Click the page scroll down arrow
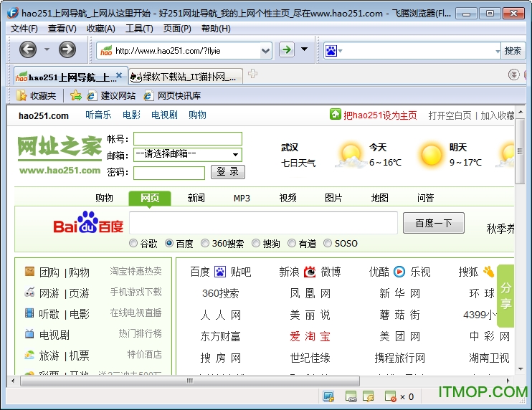 click(x=520, y=369)
